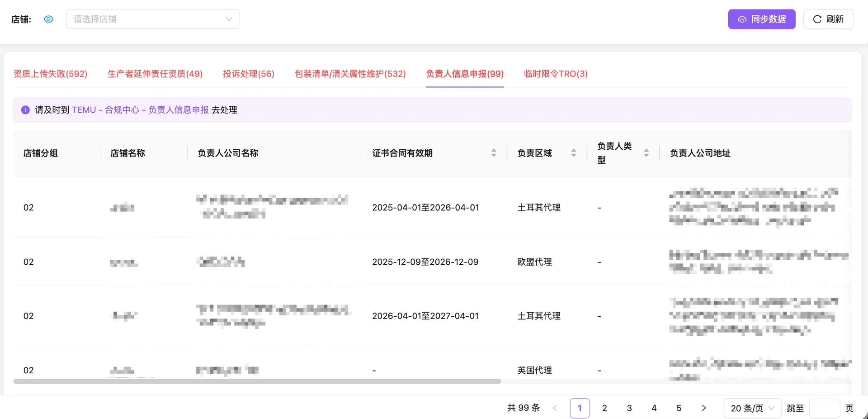Select page 1 in pagination

tap(580, 408)
